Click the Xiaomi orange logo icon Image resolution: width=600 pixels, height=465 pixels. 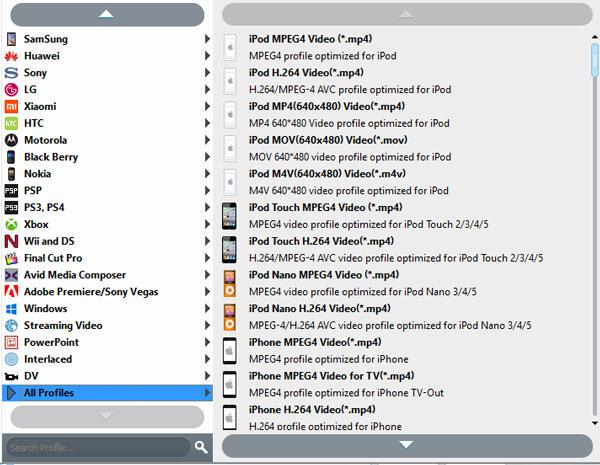click(x=11, y=106)
